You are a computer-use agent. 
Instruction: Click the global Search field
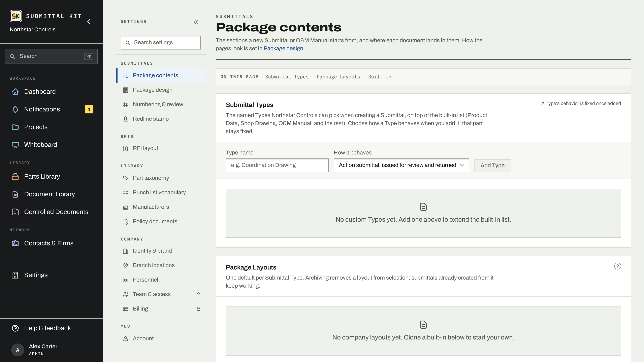[x=51, y=56]
